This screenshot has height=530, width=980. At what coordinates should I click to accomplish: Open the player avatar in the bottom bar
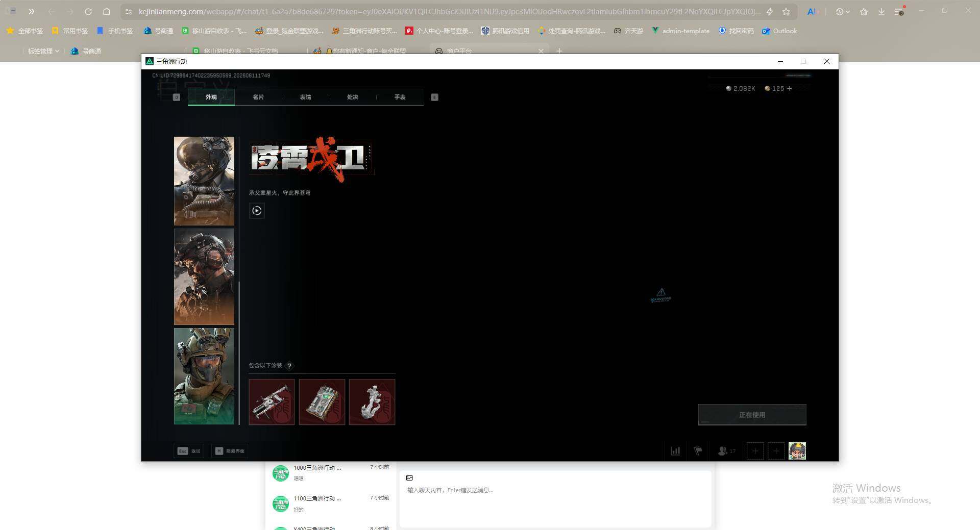point(797,451)
